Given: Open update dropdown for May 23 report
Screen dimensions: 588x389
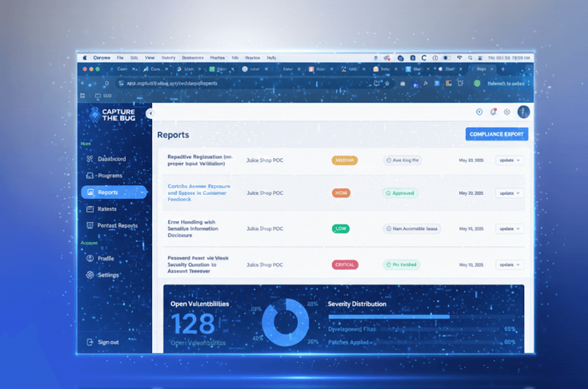Looking at the screenshot, I should (x=509, y=160).
